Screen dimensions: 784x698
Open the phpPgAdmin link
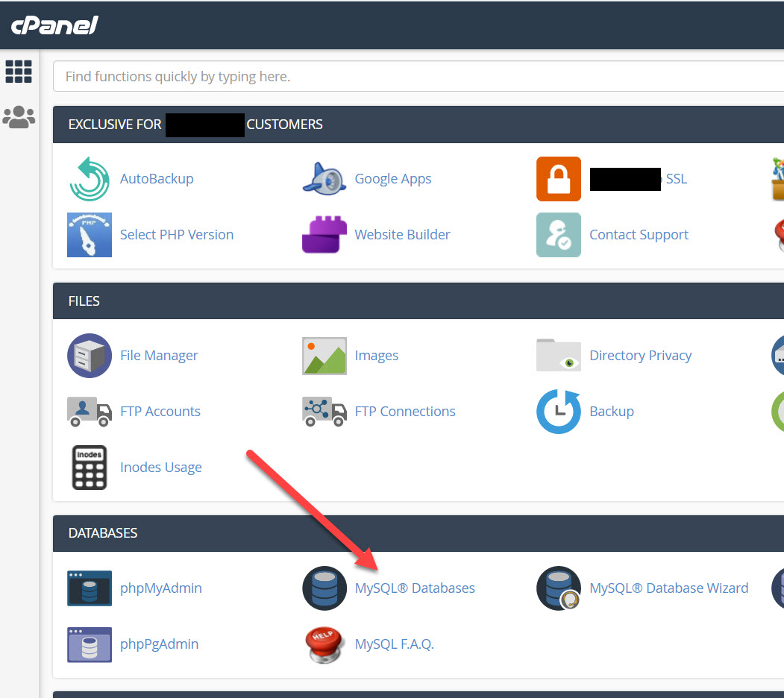click(x=159, y=644)
